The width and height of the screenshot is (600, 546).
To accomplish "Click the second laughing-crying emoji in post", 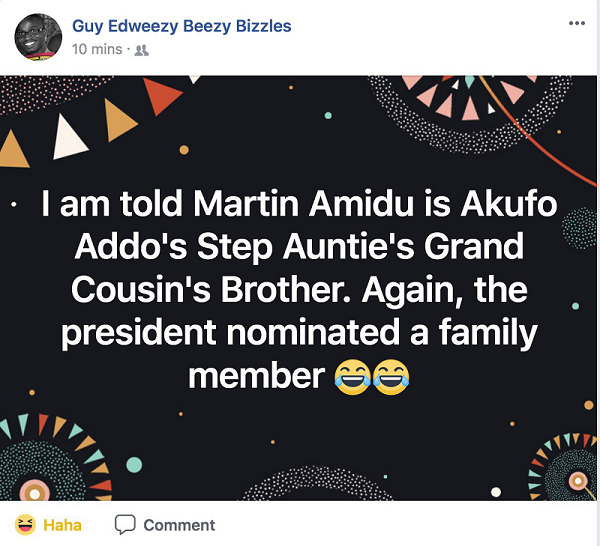I will (x=391, y=377).
